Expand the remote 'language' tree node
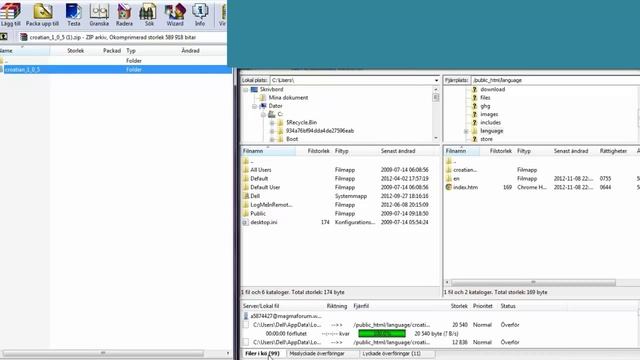Screen dimensions: 640x360 tap(466, 131)
